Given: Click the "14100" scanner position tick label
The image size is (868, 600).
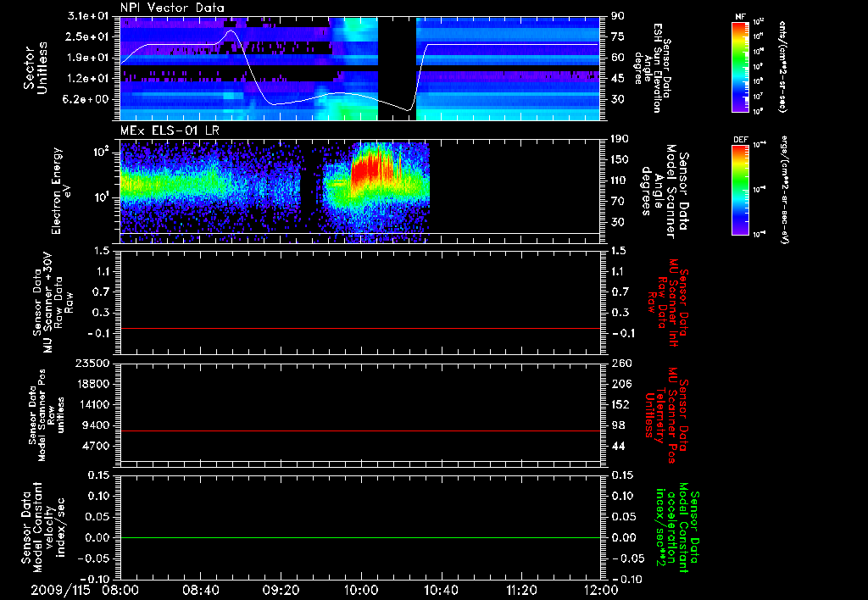Looking at the screenshot, I should pyautogui.click(x=94, y=404).
